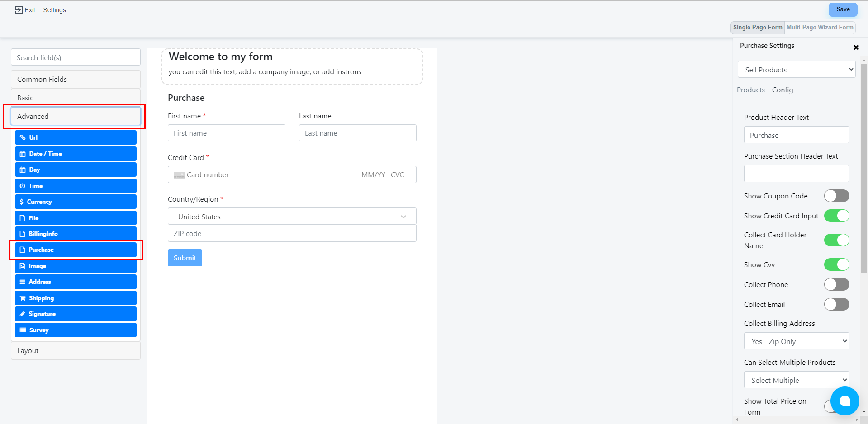Switch to the Config tab
868x424 pixels.
[782, 90]
